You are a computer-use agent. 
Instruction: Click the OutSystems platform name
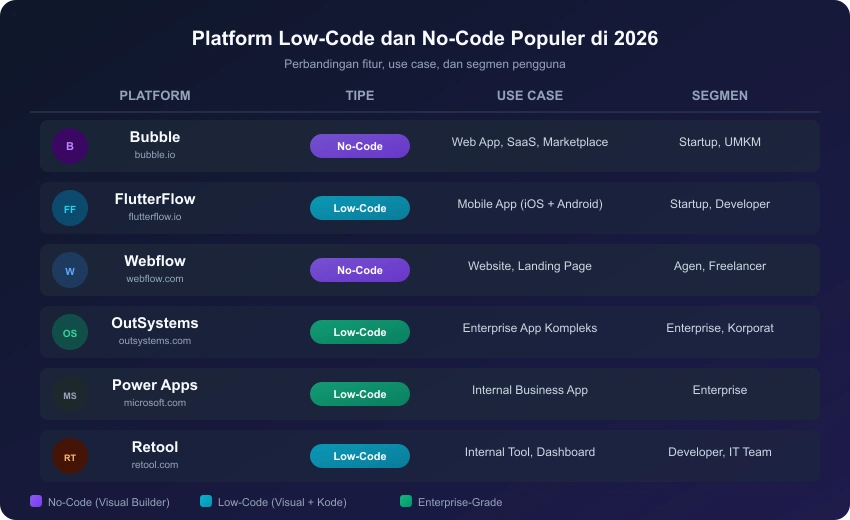(155, 323)
